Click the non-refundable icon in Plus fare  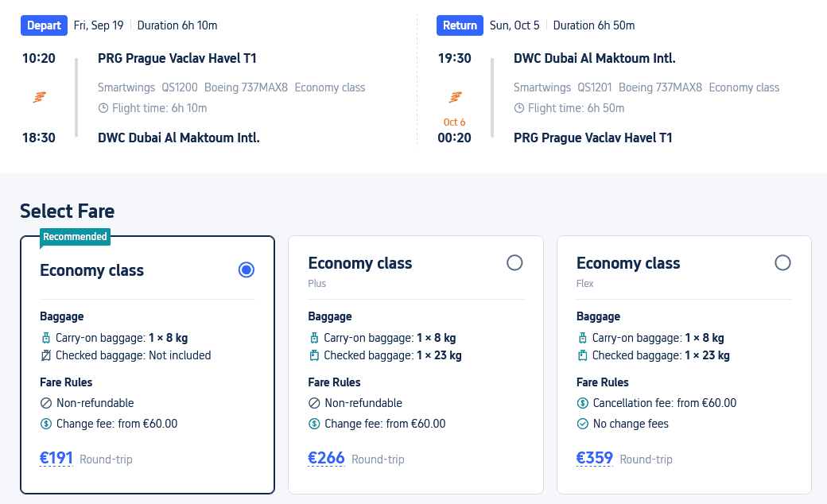point(314,403)
